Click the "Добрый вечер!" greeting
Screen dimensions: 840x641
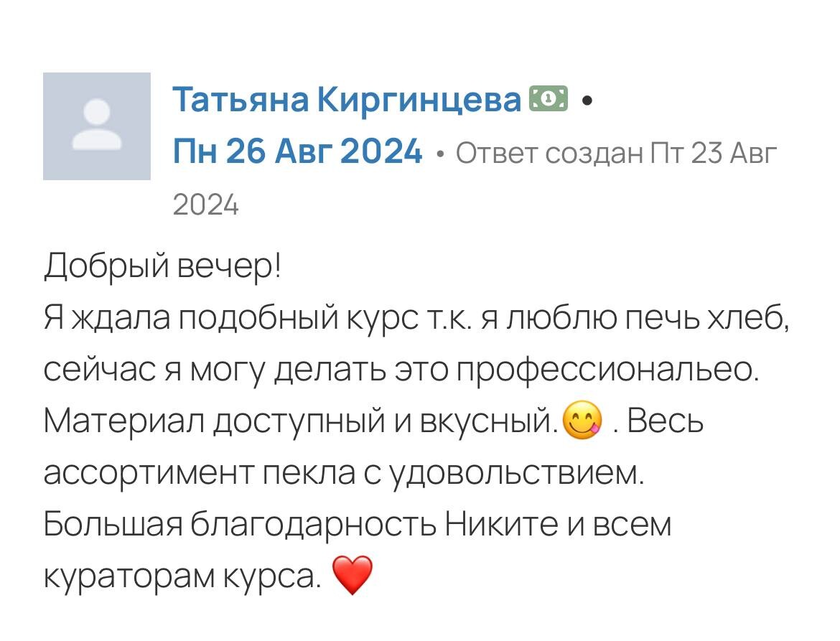click(x=164, y=267)
